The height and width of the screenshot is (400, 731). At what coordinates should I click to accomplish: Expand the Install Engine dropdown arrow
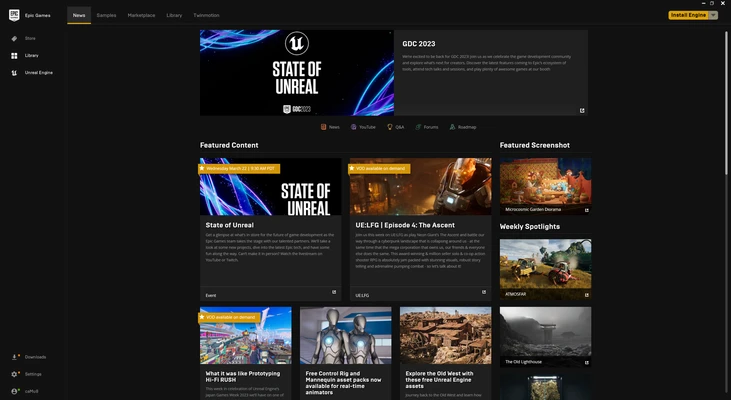pyautogui.click(x=713, y=15)
